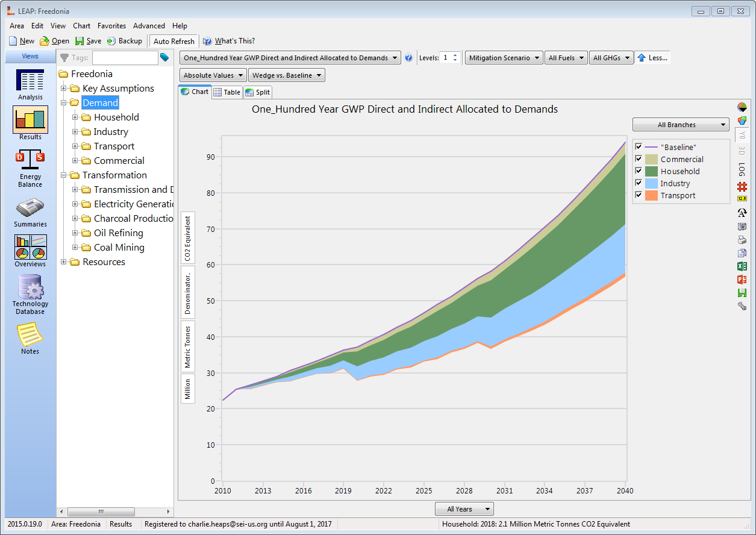Export chart to PowerPoint
Screen dimensions: 756x535
[x=742, y=280]
